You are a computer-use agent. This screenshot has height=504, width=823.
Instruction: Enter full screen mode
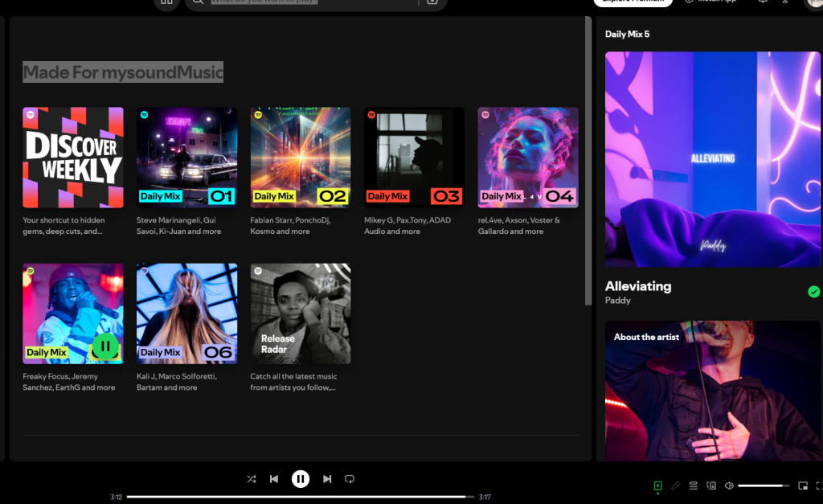[819, 486]
